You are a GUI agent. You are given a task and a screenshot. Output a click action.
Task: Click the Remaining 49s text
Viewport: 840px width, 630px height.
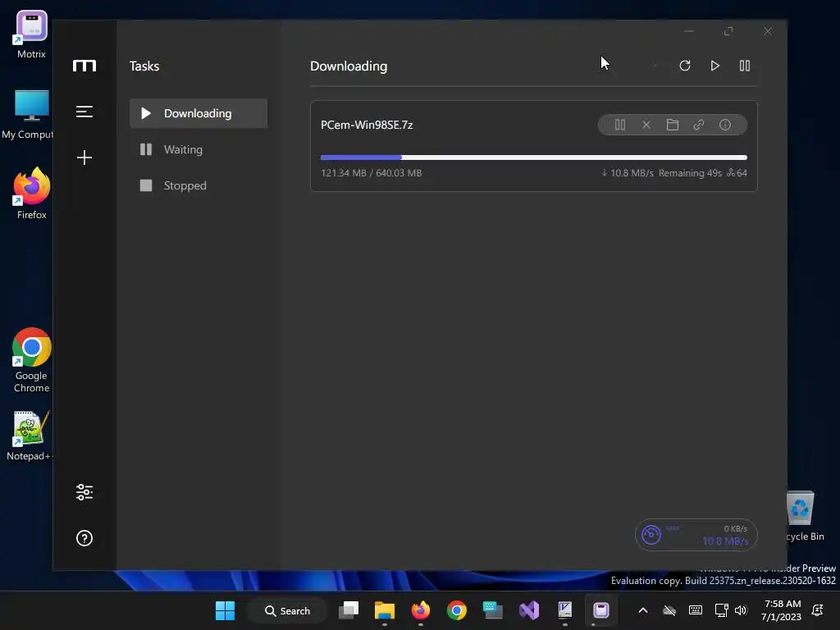click(690, 173)
